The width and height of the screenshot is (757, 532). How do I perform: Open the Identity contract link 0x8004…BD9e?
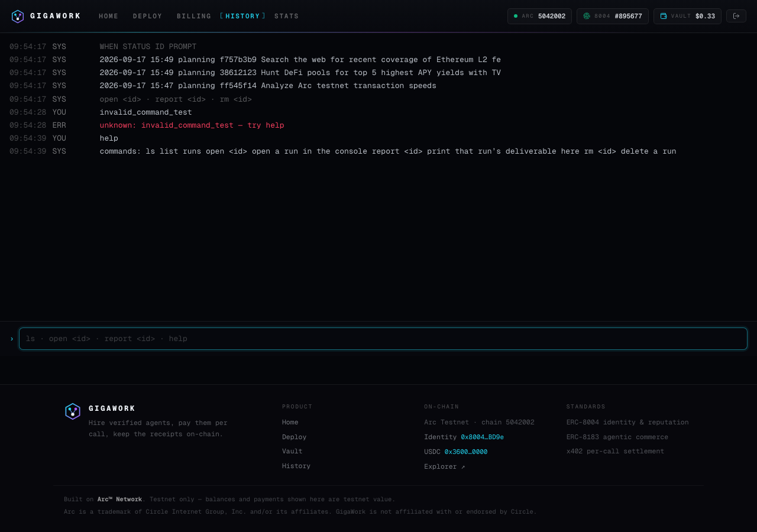tap(483, 437)
